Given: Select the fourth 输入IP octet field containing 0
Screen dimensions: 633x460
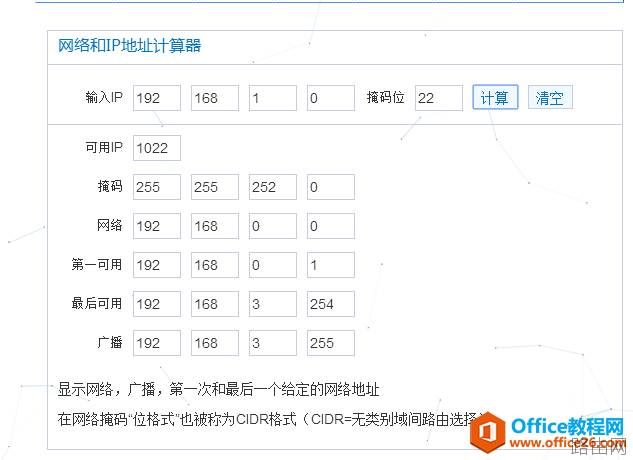Looking at the screenshot, I should (x=331, y=98).
